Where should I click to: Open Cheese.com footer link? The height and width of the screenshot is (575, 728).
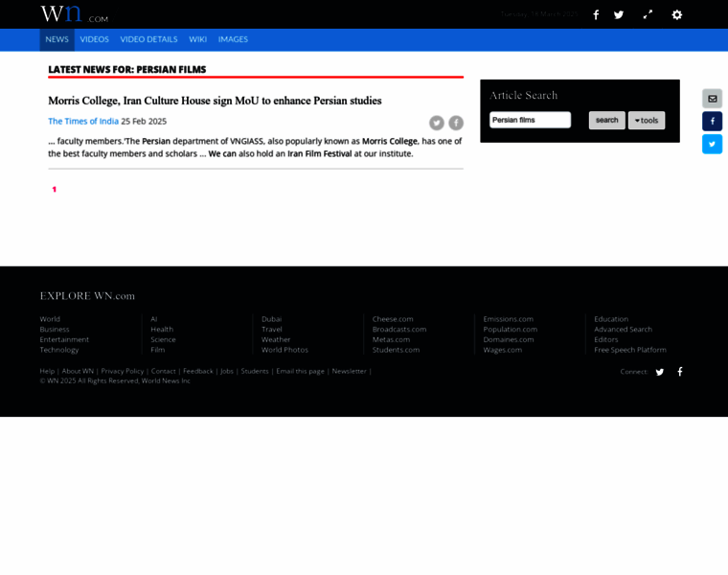pyautogui.click(x=393, y=319)
